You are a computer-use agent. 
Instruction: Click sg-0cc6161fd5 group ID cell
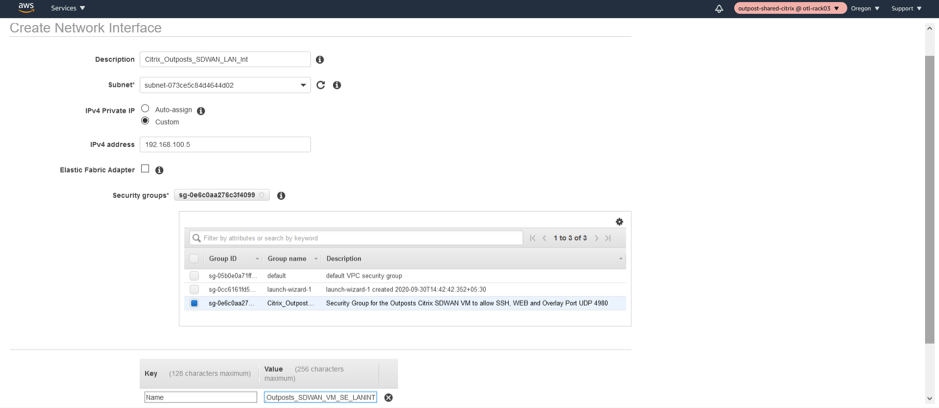[x=232, y=290]
